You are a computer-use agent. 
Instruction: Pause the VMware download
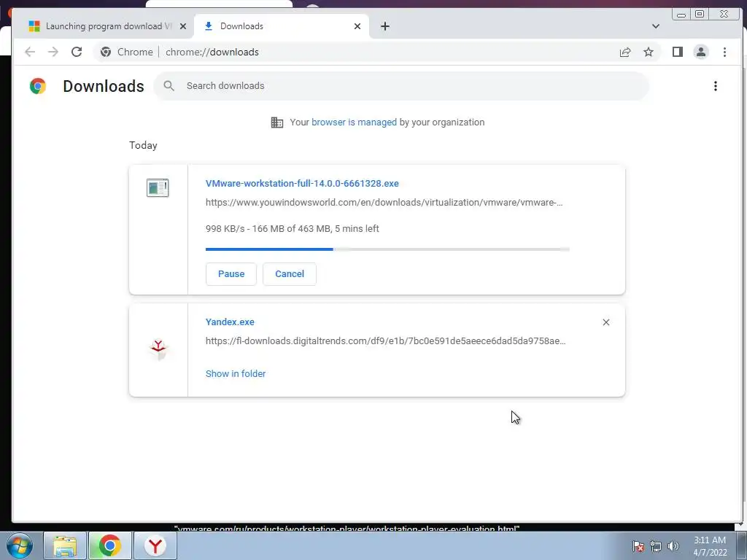(x=231, y=274)
